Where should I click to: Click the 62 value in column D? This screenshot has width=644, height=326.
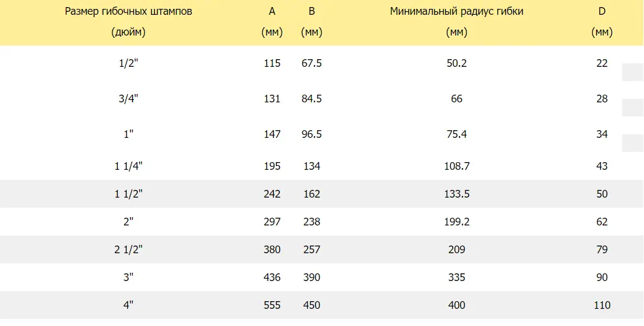tap(602, 222)
